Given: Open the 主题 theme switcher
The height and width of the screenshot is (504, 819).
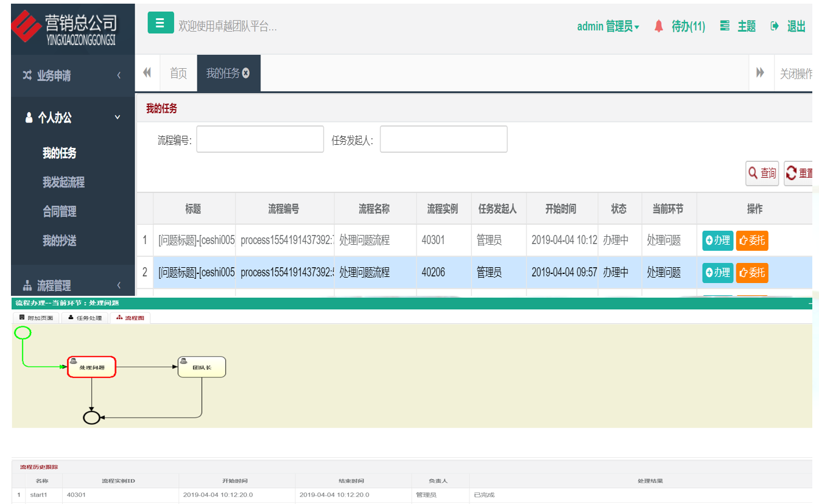Looking at the screenshot, I should (x=738, y=26).
